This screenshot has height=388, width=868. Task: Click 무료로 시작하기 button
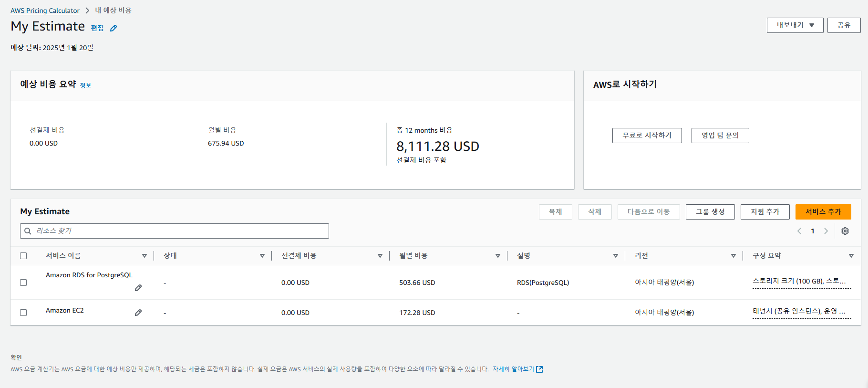647,136
